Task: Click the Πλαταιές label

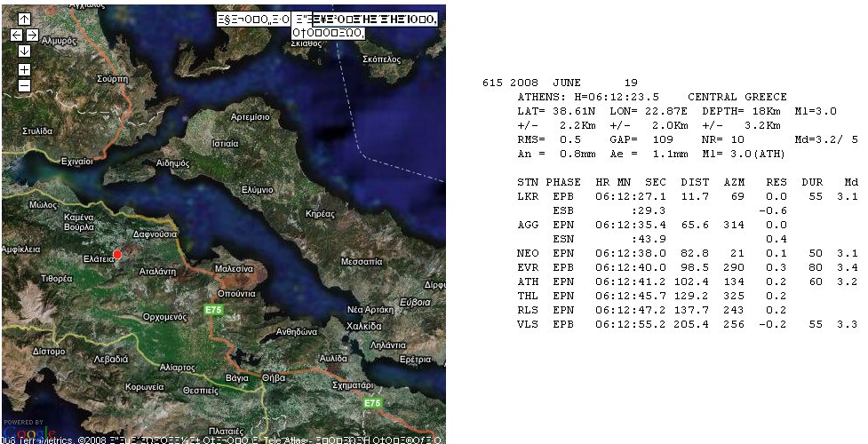Action: pos(226,431)
